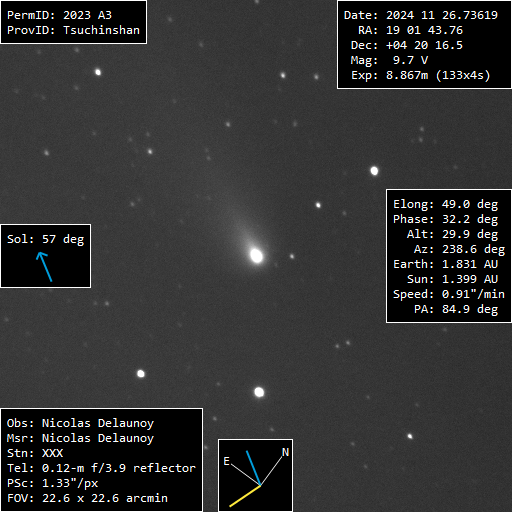
Task: Click the Date 2024 11 26.73619 line
Action: click(x=421, y=15)
